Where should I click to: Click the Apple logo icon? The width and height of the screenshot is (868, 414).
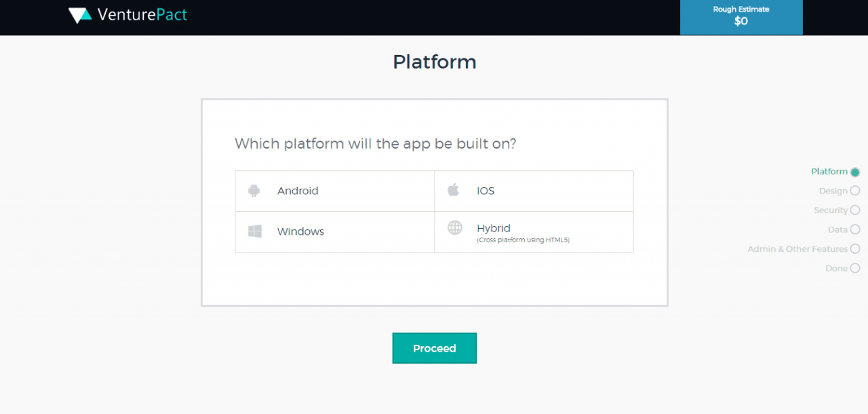[x=453, y=190]
